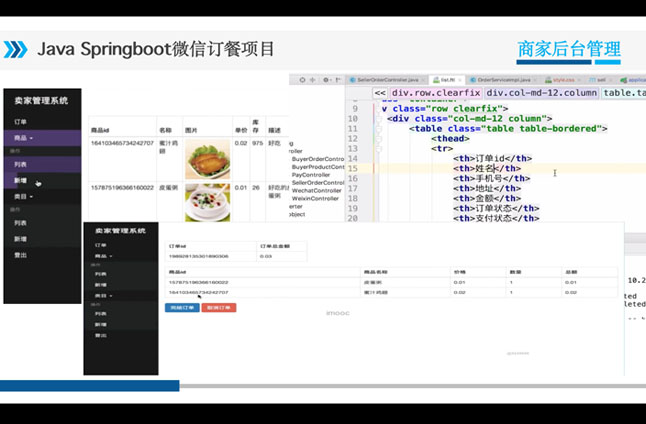Click the 蜜汁鸡翅 product image thumbnail
Image resolution: width=646 pixels, height=424 pixels.
(207, 160)
